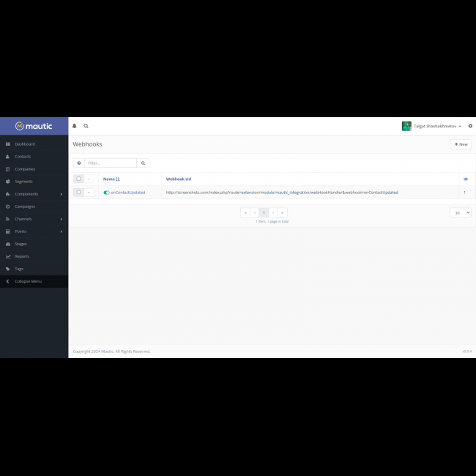Click the Mautic logo
Viewport: 476px width, 476px height.
tap(34, 126)
